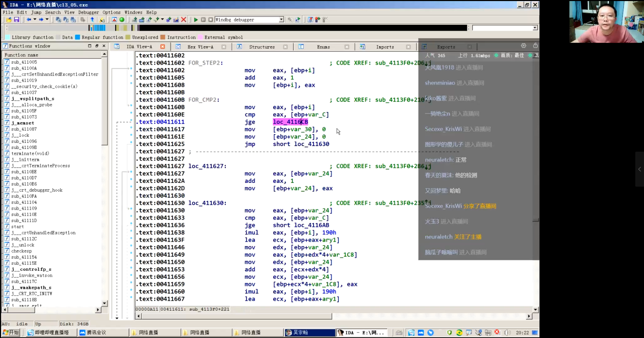The image size is (644, 338).
Task: Pause the process using the pause icon
Action: point(203,20)
